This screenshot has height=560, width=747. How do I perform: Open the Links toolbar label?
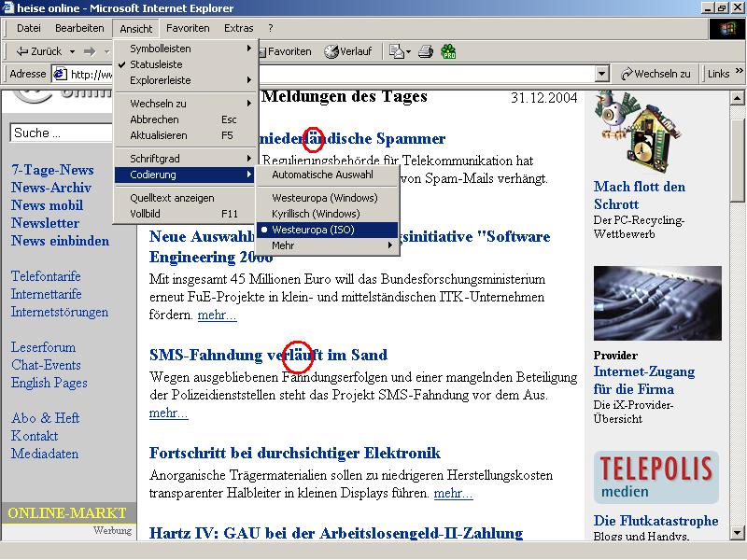pyautogui.click(x=718, y=74)
